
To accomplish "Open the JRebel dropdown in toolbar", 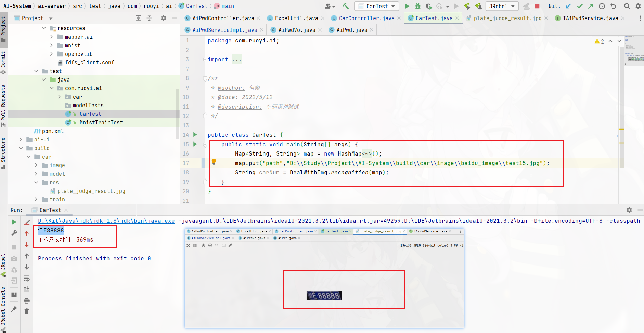I will coord(502,6).
